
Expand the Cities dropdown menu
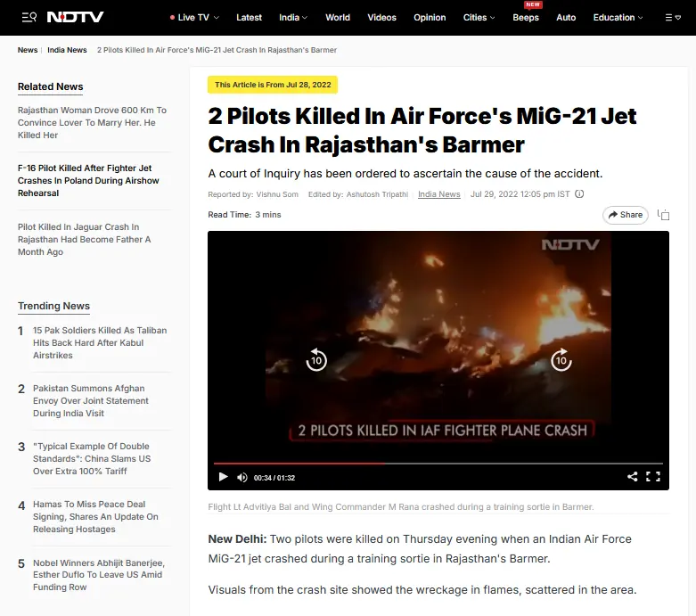point(479,17)
